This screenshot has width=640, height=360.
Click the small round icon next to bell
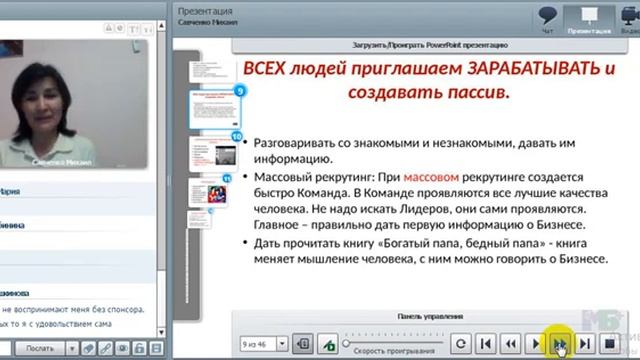point(120,28)
